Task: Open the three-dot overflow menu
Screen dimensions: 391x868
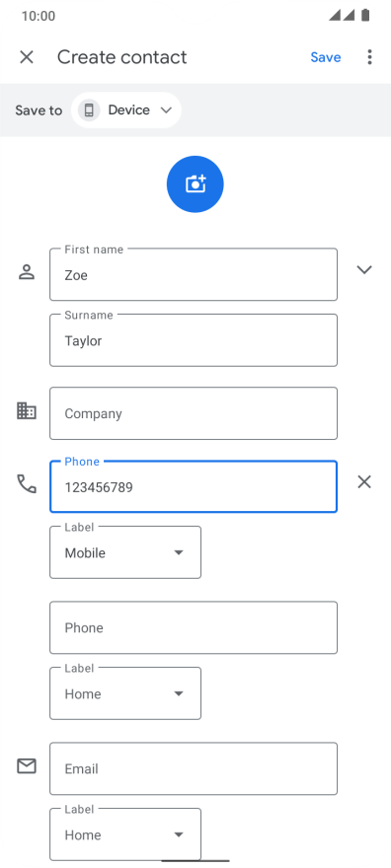Action: (x=369, y=57)
